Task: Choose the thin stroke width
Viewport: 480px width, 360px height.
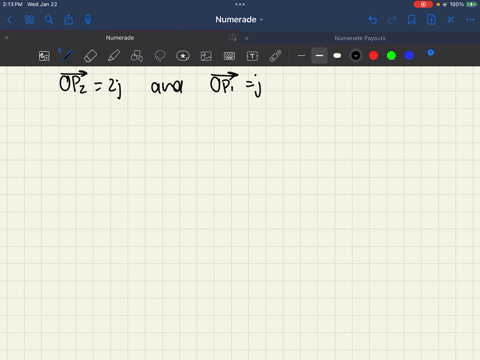Action: click(301, 56)
